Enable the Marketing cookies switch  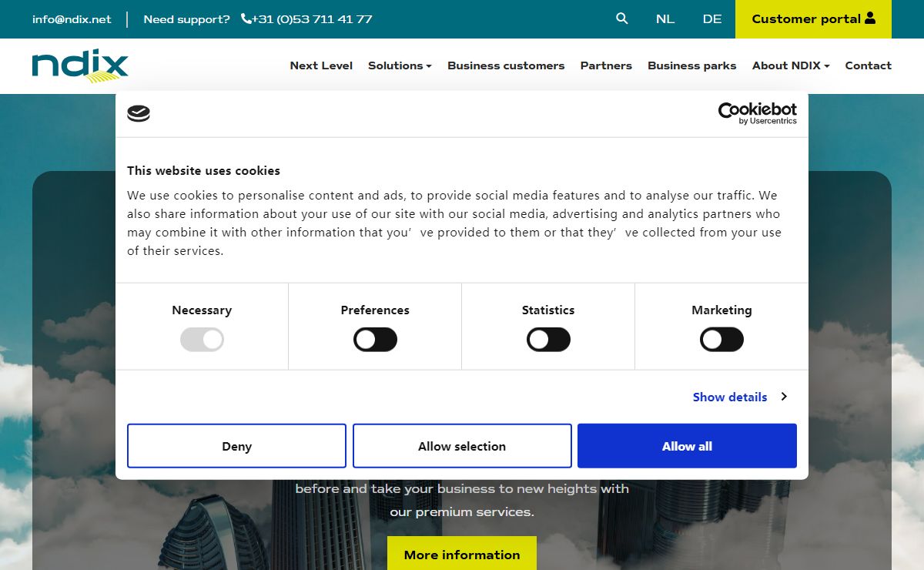coord(721,340)
